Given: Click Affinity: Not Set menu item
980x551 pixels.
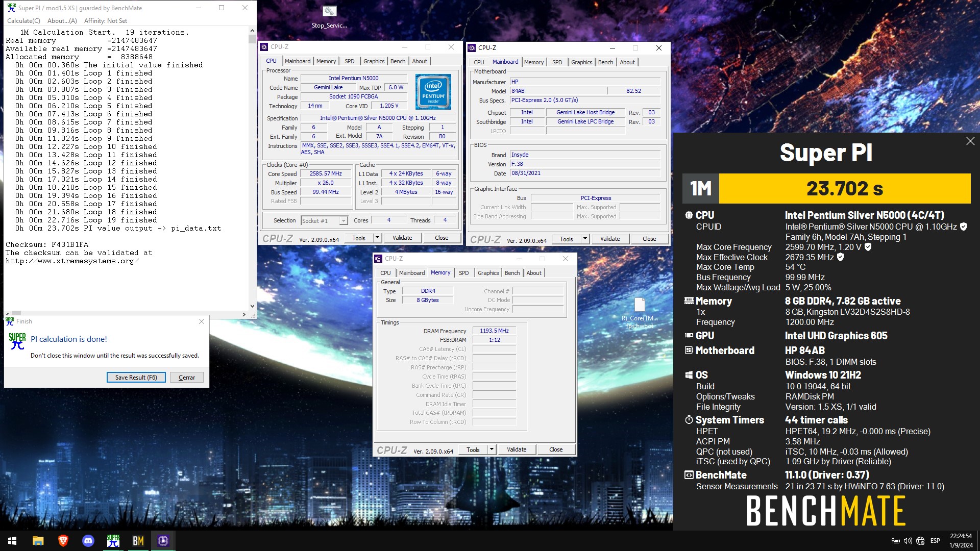Looking at the screenshot, I should pos(106,21).
